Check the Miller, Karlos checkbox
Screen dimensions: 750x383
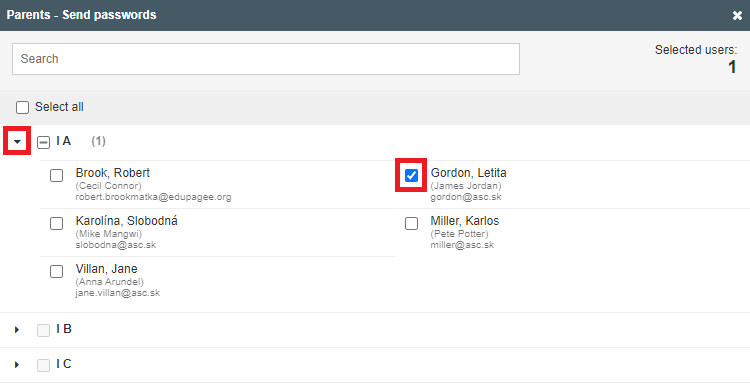point(411,223)
